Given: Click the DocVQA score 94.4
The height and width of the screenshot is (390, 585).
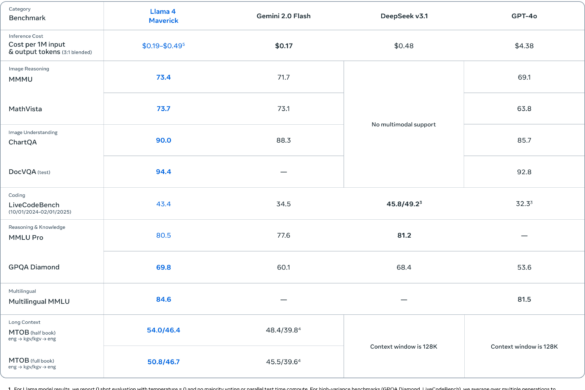Looking at the screenshot, I should point(163,172).
